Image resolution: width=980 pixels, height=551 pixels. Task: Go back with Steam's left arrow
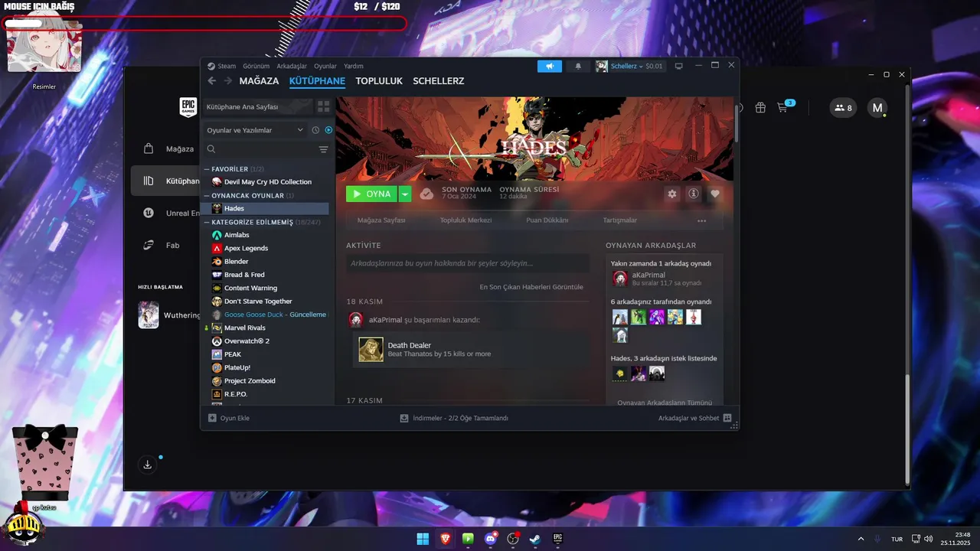click(212, 81)
